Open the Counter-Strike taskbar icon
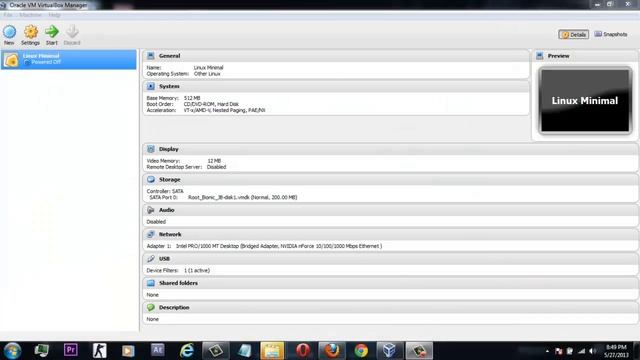 click(x=99, y=351)
